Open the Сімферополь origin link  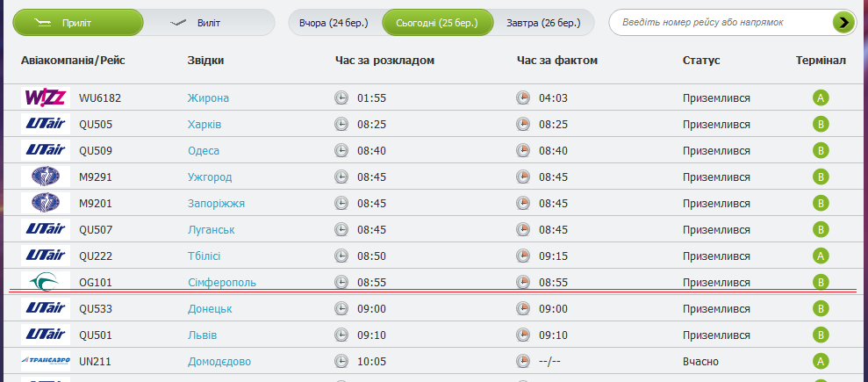point(222,282)
